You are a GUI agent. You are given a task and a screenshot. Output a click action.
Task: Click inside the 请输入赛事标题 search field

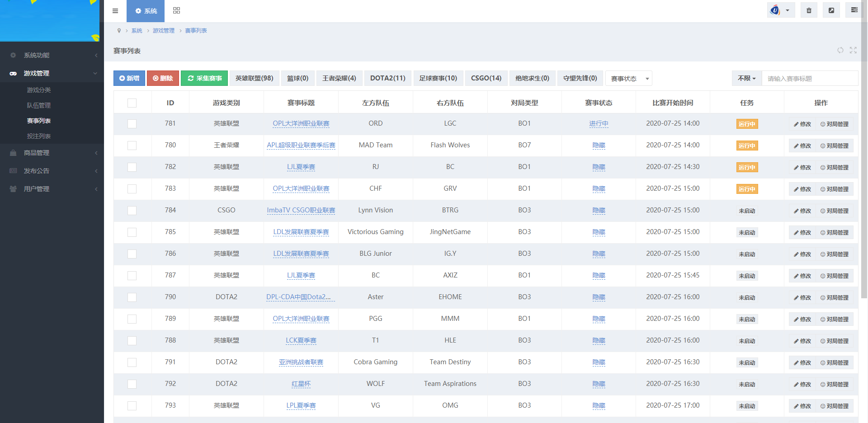(810, 78)
